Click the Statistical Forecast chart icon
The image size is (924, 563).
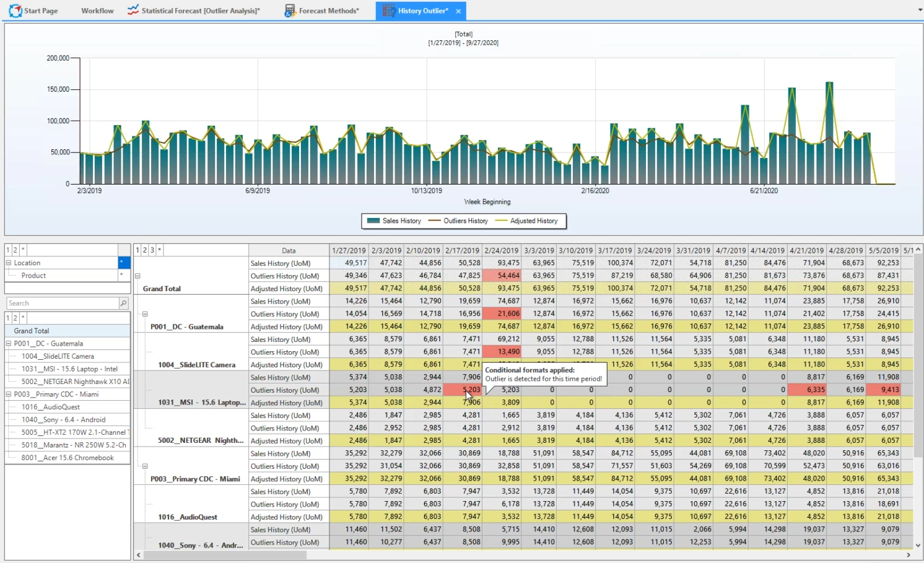click(133, 11)
